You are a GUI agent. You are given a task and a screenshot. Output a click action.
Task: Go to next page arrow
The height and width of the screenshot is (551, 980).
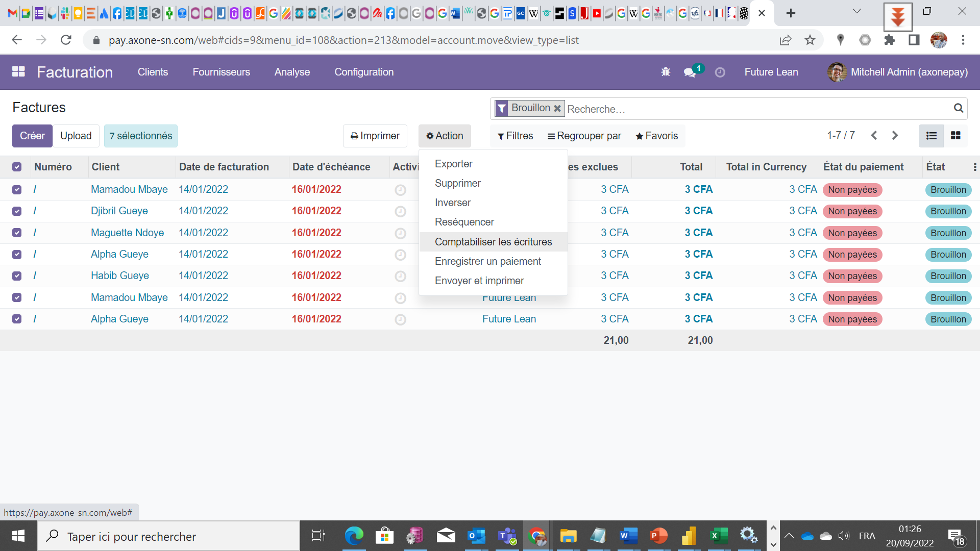click(895, 136)
